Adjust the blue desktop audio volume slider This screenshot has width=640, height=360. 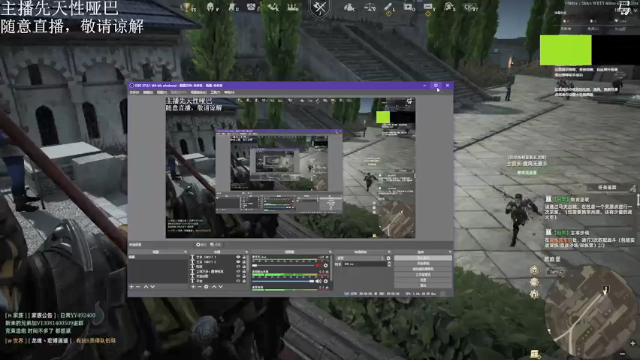pos(283,281)
